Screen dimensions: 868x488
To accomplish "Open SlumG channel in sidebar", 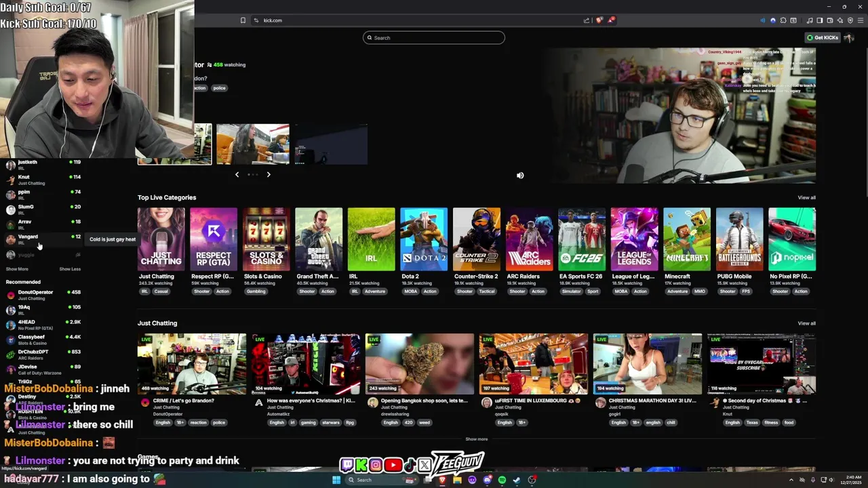I will pyautogui.click(x=43, y=209).
